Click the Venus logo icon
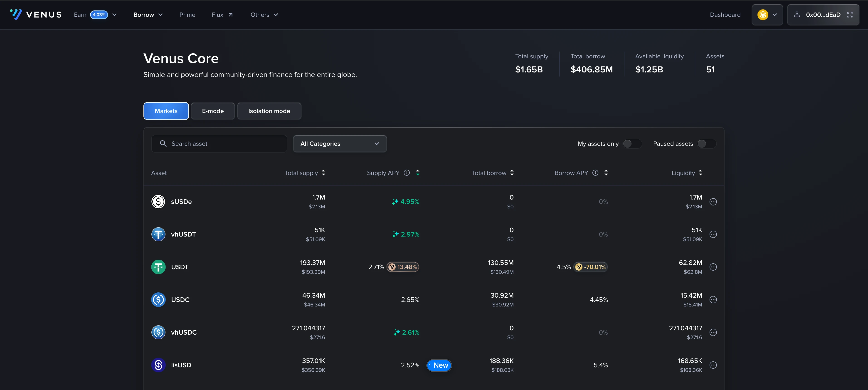Image resolution: width=868 pixels, height=390 pixels. (x=16, y=15)
